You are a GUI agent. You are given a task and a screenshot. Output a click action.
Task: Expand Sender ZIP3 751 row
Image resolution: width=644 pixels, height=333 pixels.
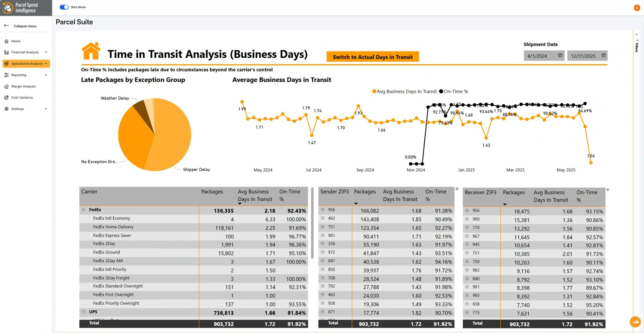click(322, 227)
